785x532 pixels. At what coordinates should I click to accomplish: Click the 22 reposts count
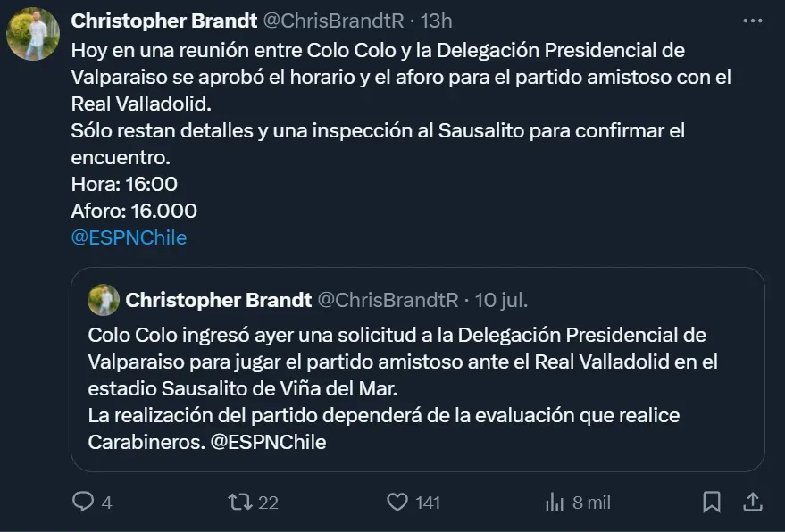click(268, 503)
